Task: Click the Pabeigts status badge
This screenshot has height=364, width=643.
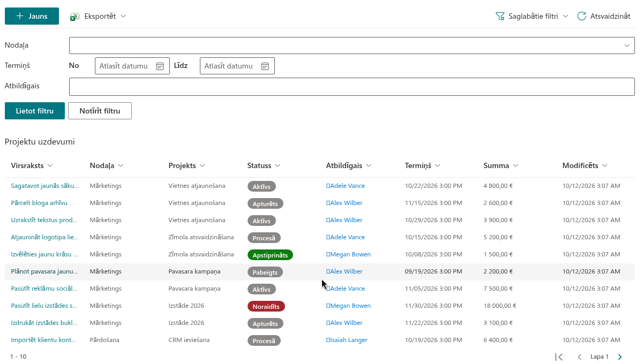Action: coord(265,272)
